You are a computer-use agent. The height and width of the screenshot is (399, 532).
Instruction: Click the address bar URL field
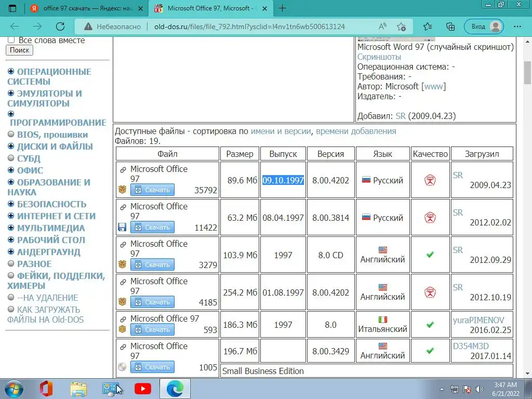click(x=249, y=26)
